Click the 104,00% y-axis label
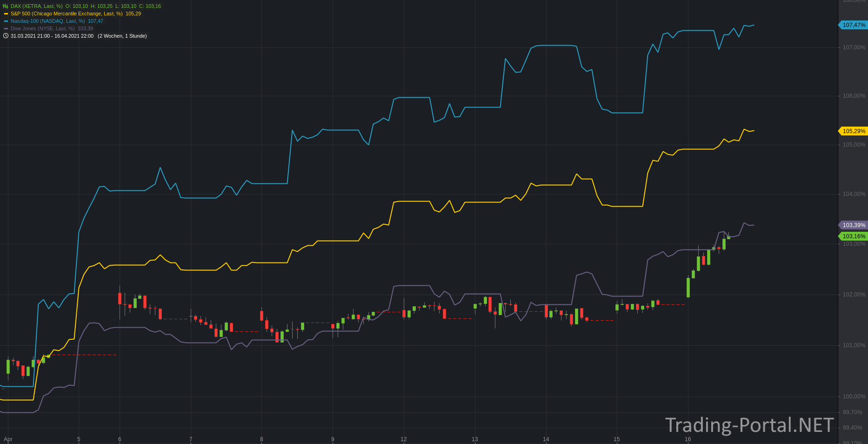This screenshot has height=444, width=868. (x=854, y=194)
